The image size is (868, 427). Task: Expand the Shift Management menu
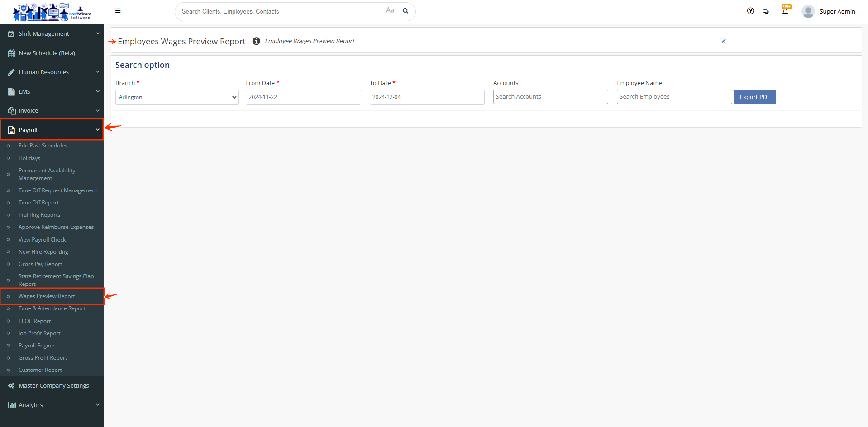click(52, 33)
